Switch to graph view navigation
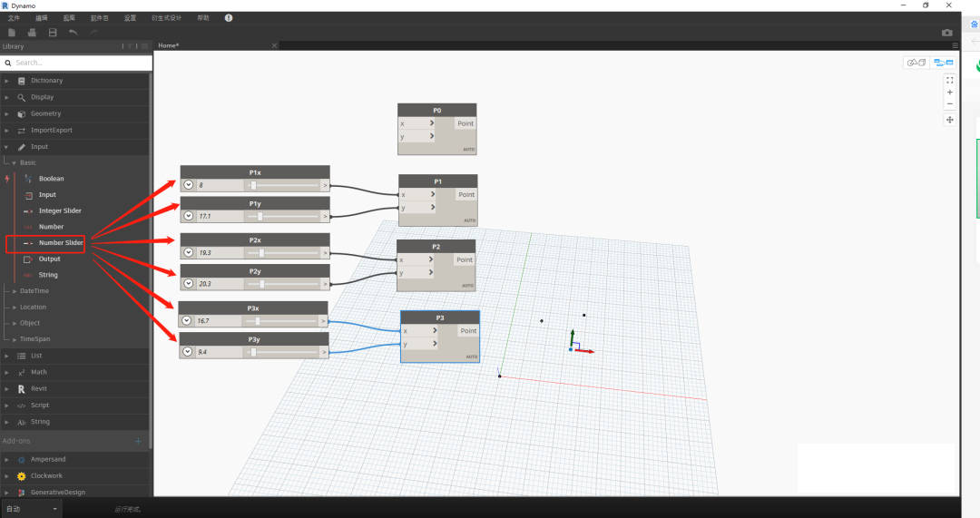 coord(943,63)
